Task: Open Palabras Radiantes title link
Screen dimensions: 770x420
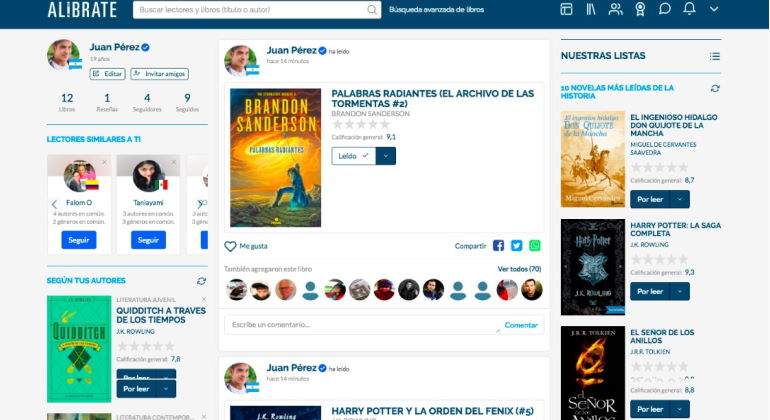Action: point(432,98)
